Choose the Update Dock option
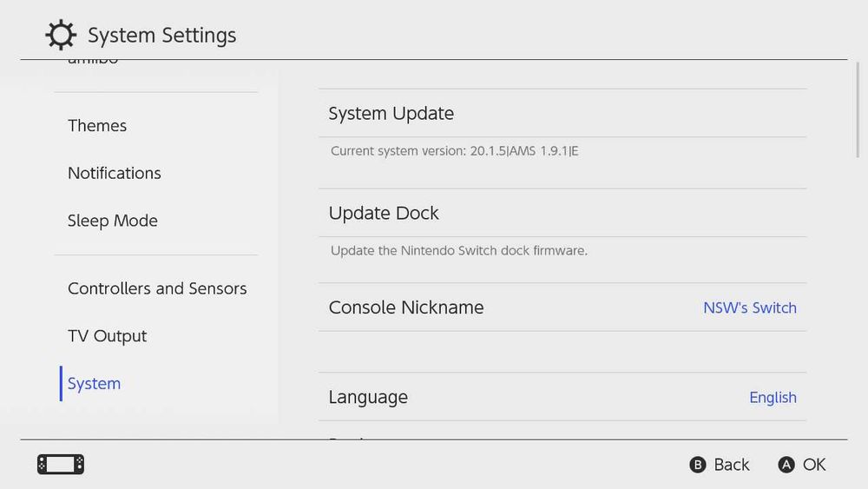Screen dimensions: 868x489 click(384, 214)
